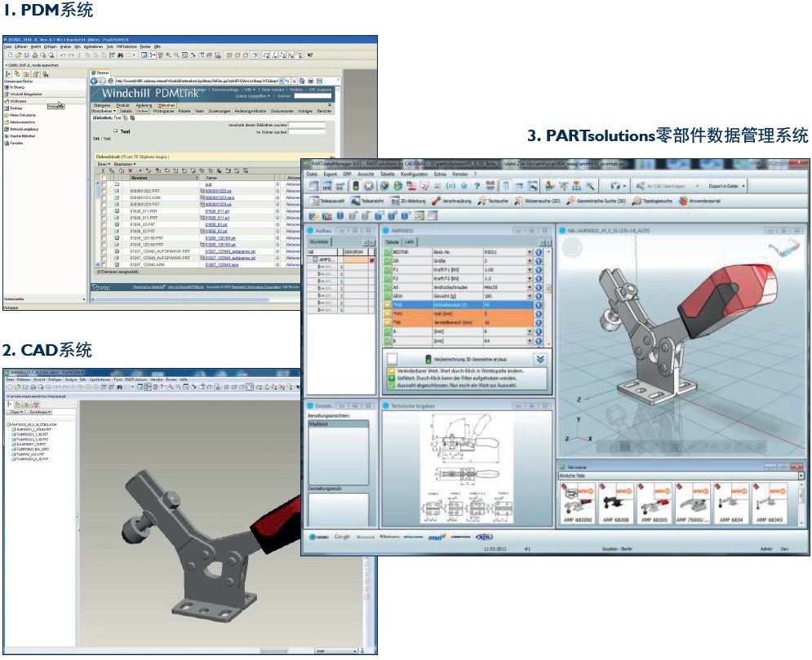Expand the Export in Datei dropdown
This screenshot has width=812, height=660.
pyautogui.click(x=743, y=186)
